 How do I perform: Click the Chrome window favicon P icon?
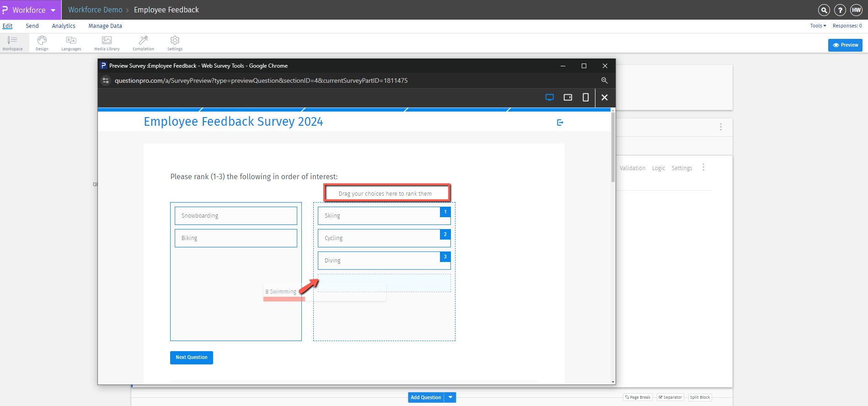pyautogui.click(x=103, y=66)
